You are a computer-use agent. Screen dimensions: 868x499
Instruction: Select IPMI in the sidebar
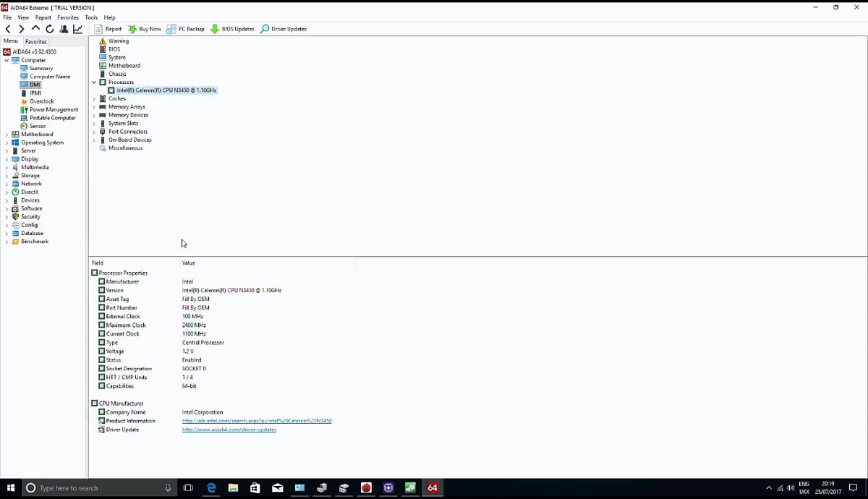click(x=35, y=93)
